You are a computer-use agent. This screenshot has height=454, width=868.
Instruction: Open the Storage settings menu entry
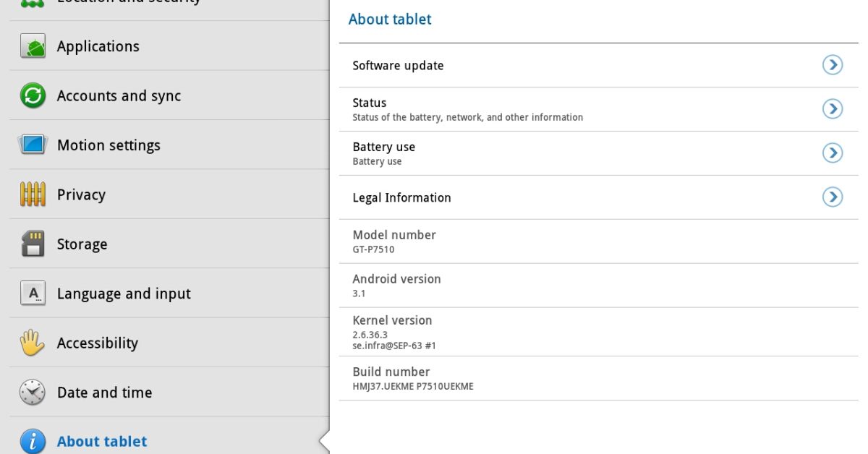pos(82,244)
